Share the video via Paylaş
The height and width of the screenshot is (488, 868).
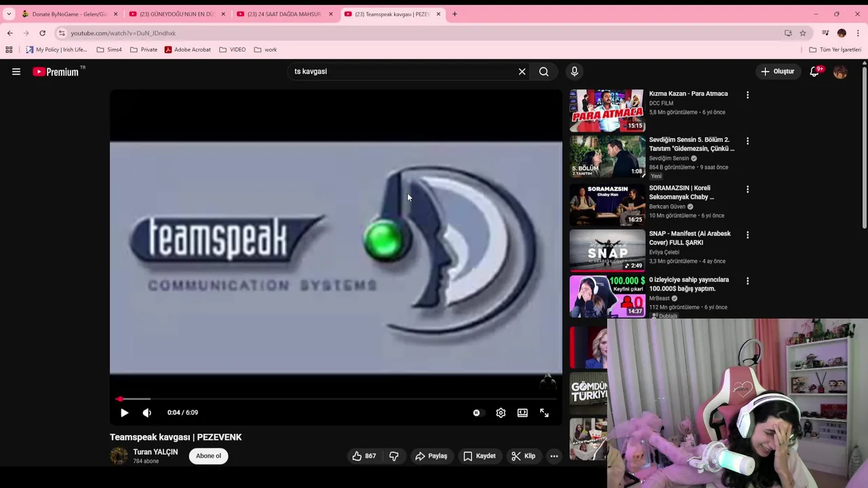click(431, 456)
